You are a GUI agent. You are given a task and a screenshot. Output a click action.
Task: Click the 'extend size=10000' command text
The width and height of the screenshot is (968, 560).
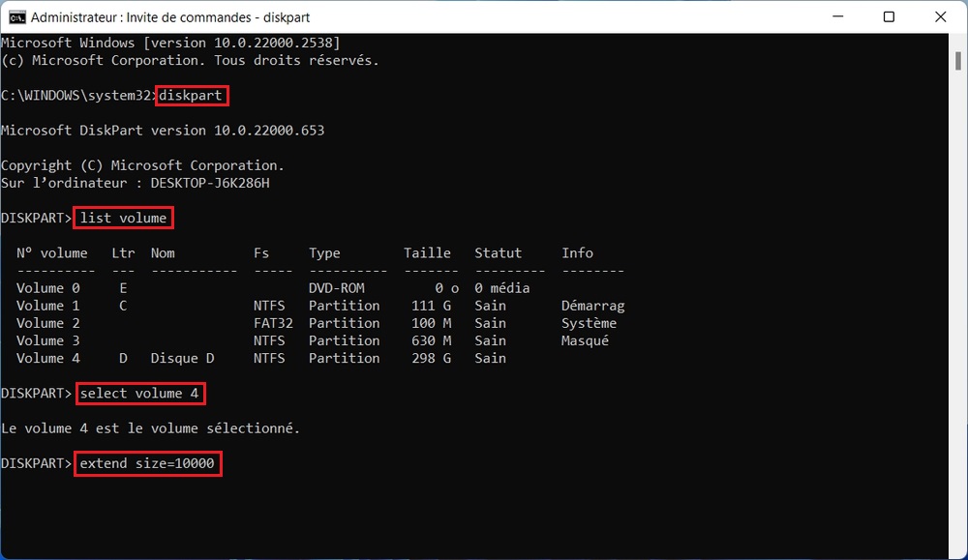click(147, 464)
